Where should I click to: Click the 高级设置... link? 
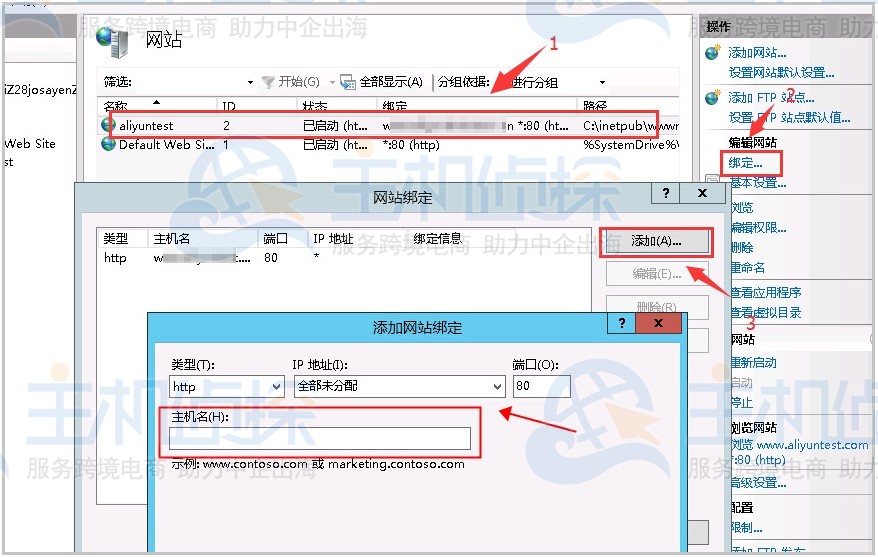pos(758,483)
